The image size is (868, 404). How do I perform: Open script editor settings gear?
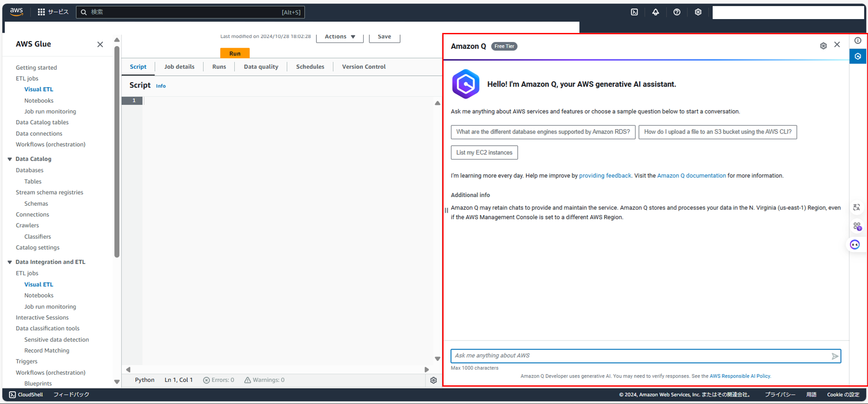click(x=434, y=380)
